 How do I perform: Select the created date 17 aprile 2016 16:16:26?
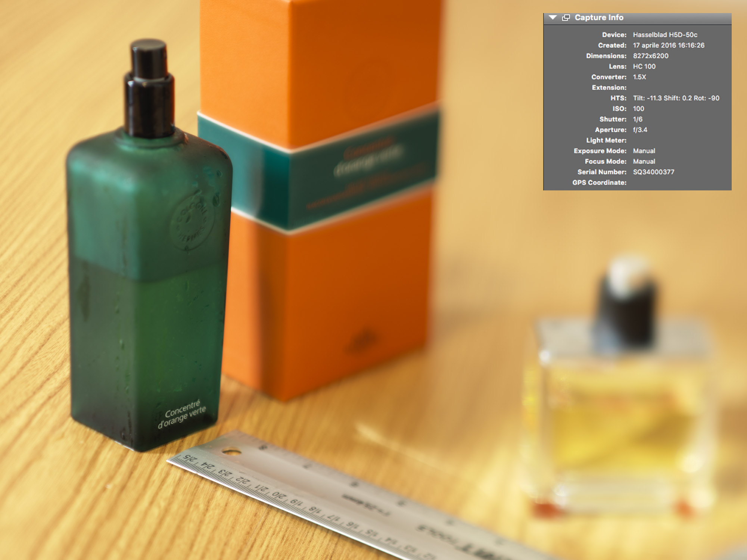(x=669, y=45)
